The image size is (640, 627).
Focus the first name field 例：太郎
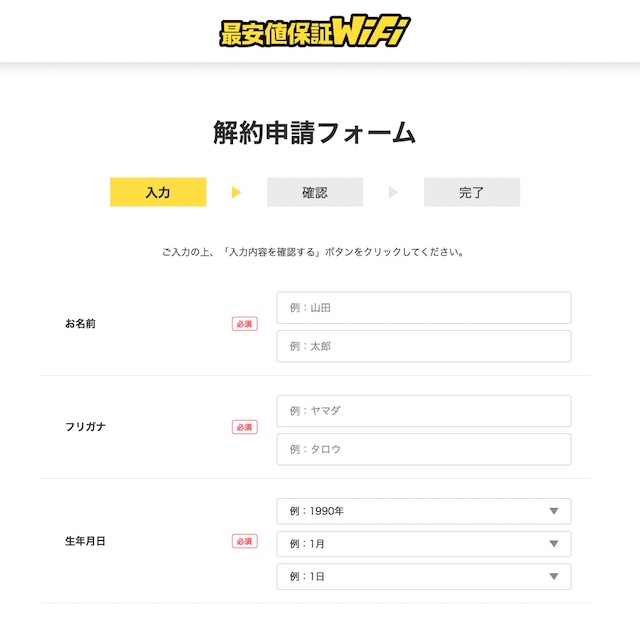point(424,346)
